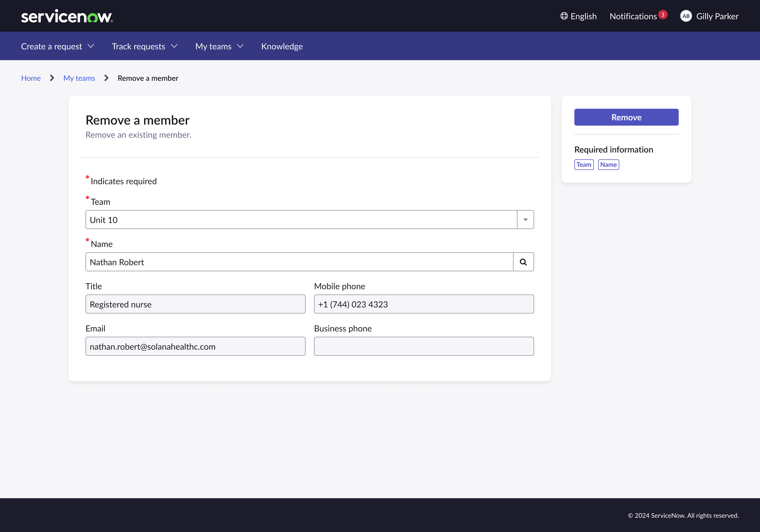Click the Name required-info tag
This screenshot has height=532, width=760.
tap(609, 164)
